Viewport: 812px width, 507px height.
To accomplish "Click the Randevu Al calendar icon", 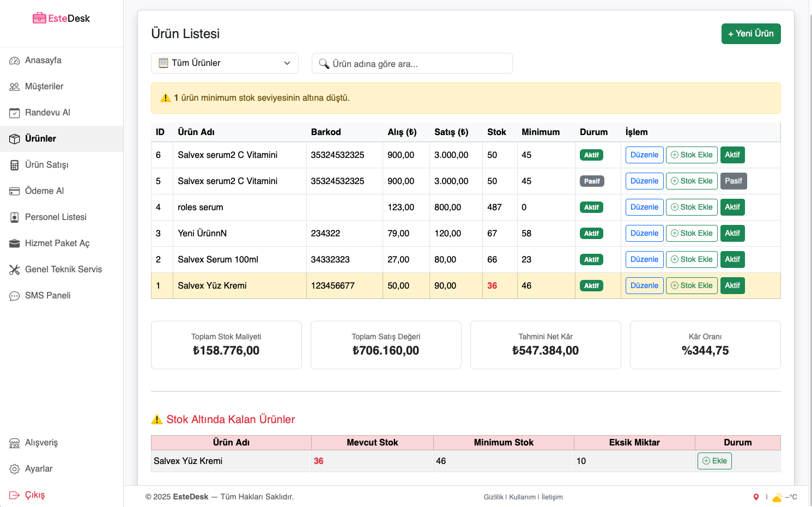I will coord(15,113).
